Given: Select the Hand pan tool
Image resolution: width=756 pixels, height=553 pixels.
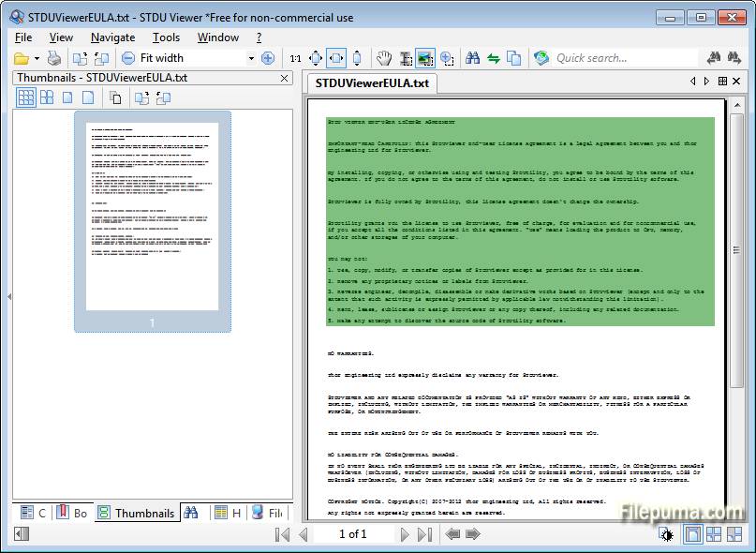Looking at the screenshot, I should [384, 58].
